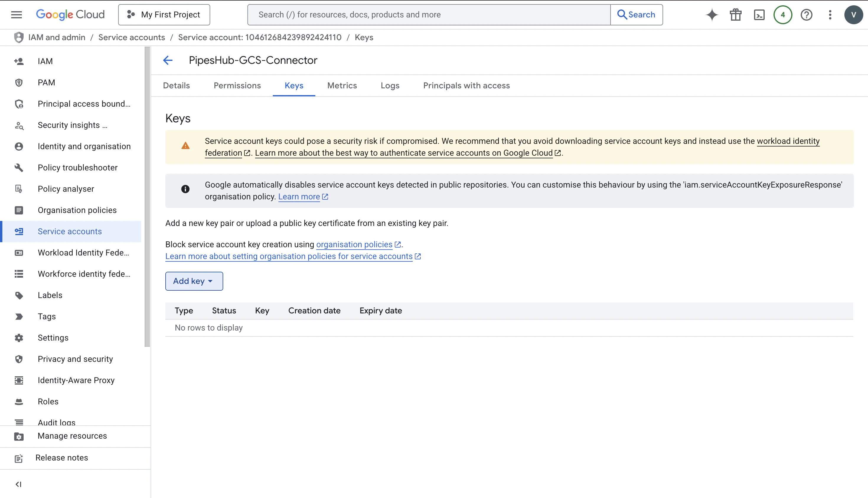Sort by the Key column header

(262, 310)
